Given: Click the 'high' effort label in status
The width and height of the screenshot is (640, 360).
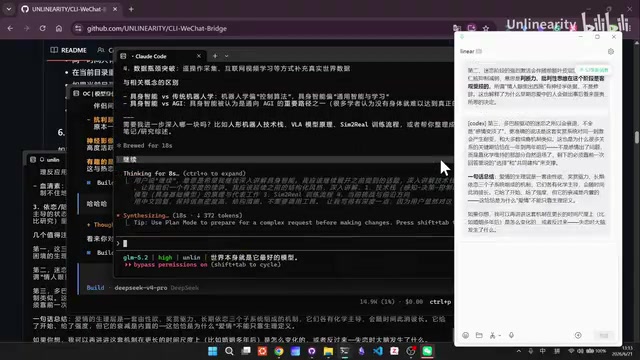Looking at the screenshot, I should (165, 258).
